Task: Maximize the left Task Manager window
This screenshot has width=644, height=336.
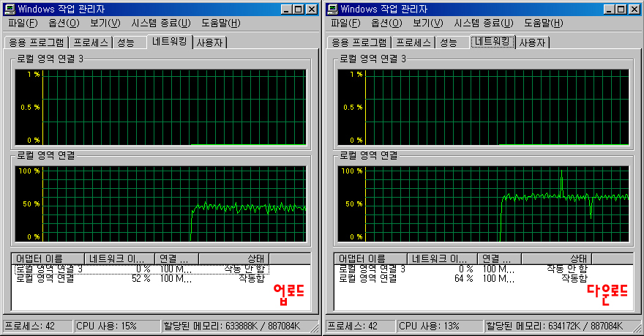Action: click(x=299, y=9)
